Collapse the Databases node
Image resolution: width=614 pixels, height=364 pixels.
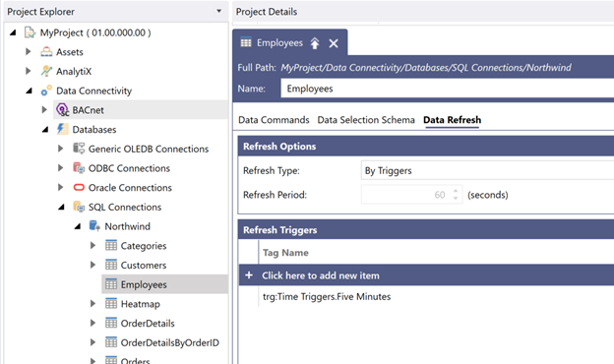pos(45,129)
